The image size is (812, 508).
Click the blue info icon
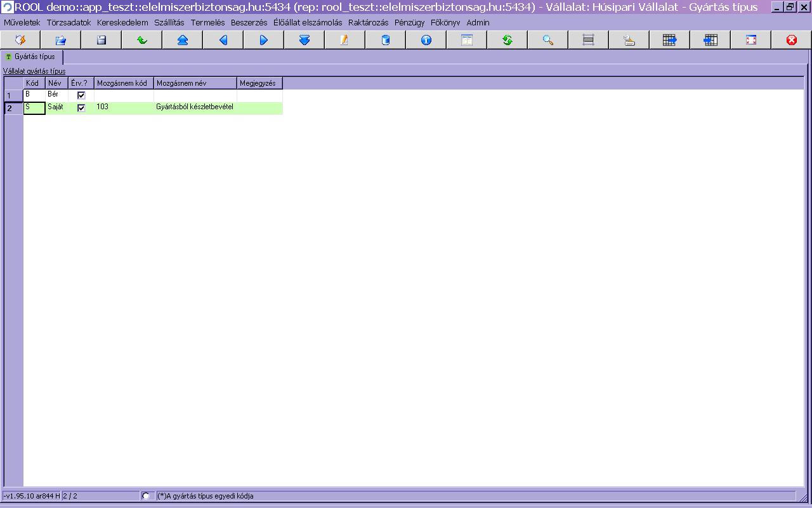tap(426, 40)
